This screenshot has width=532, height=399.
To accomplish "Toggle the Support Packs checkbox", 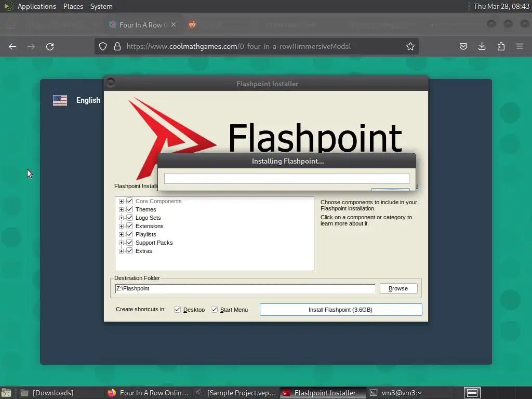I will (x=129, y=243).
